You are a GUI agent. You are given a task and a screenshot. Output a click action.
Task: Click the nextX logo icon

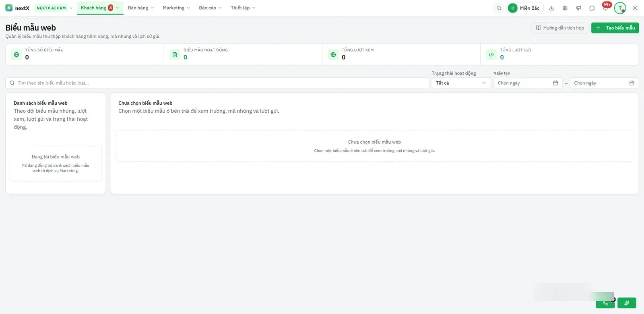(x=9, y=8)
